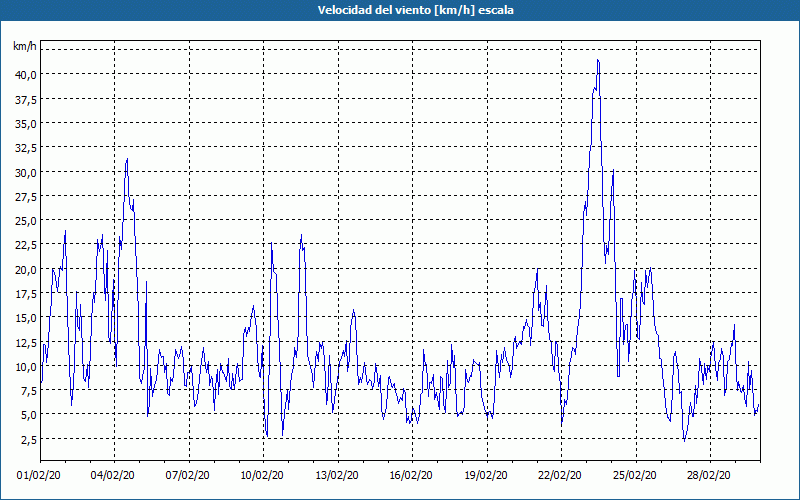Screen dimensions: 800x500
Task: Click the 28/02/20 date label
Action: pyautogui.click(x=709, y=475)
